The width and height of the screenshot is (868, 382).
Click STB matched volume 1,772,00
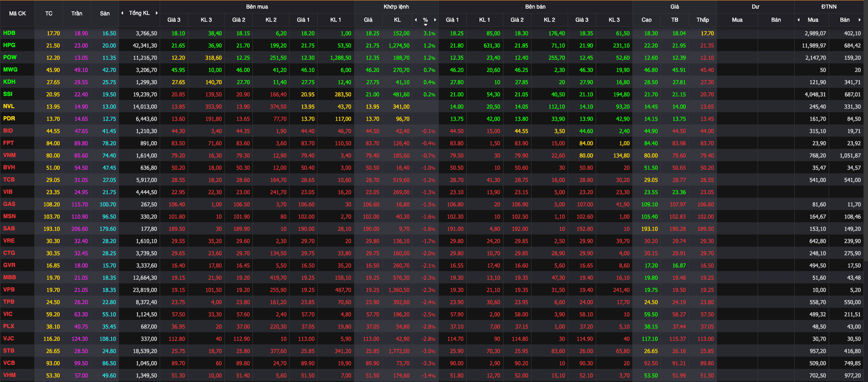click(399, 351)
